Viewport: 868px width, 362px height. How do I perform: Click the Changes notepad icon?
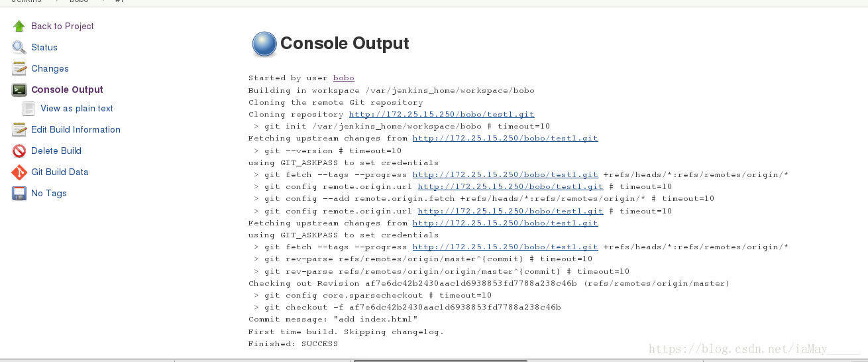coord(19,68)
